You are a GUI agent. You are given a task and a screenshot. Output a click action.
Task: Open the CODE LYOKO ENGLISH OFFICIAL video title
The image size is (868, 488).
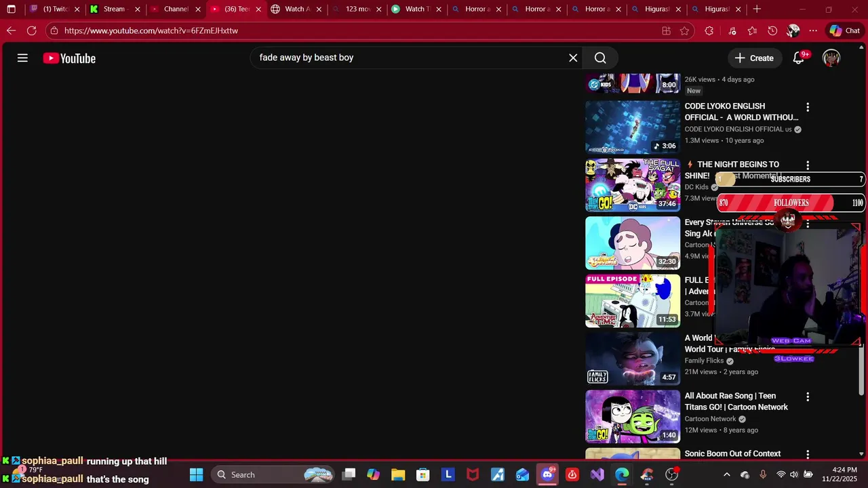[x=741, y=112]
